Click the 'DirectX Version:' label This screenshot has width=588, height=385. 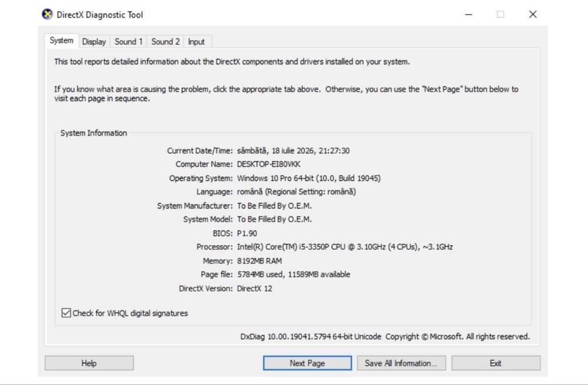pos(205,288)
